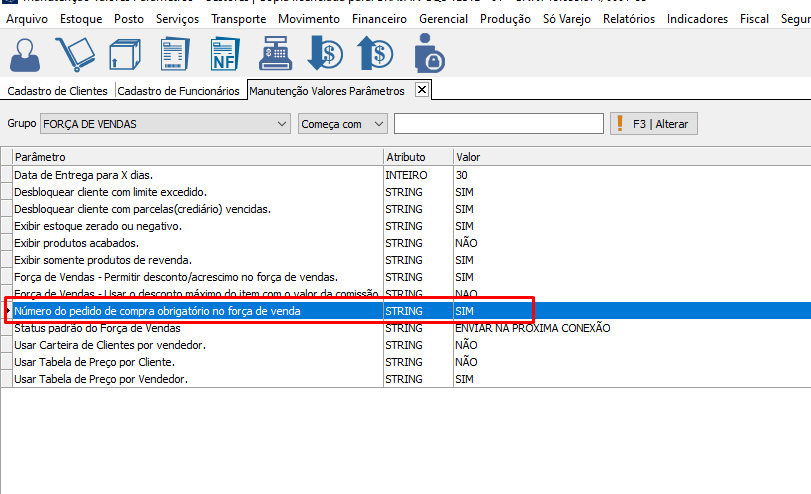This screenshot has height=494, width=811.
Task: Close the Manutenção Valores Parâmetros tab
Action: [x=421, y=90]
